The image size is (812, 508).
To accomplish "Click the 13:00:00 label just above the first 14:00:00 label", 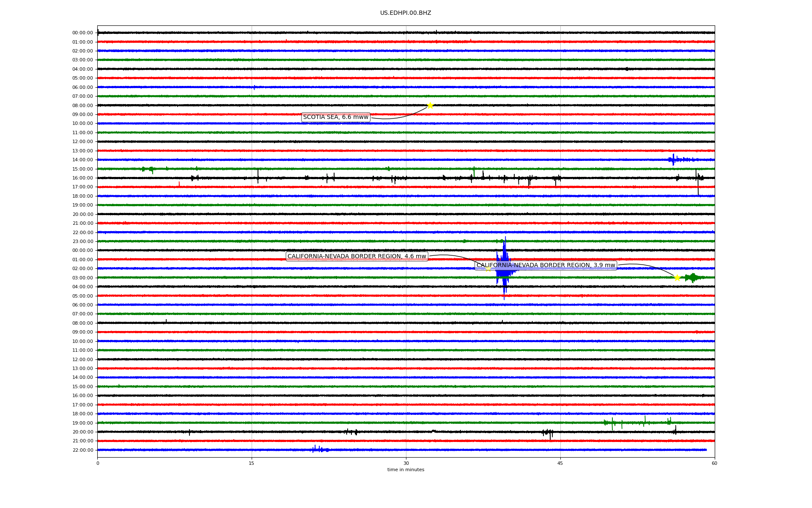I will click(x=83, y=151).
